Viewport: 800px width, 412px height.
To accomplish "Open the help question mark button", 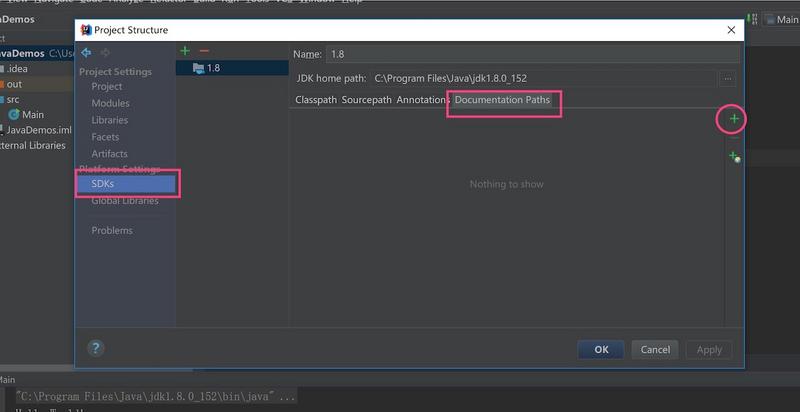I will 95,348.
